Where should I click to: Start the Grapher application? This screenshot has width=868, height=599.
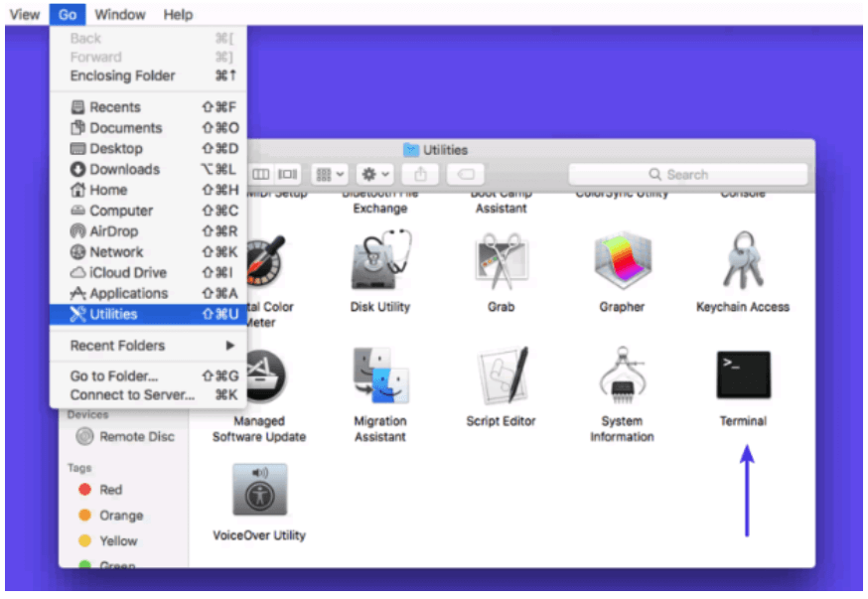coord(621,261)
